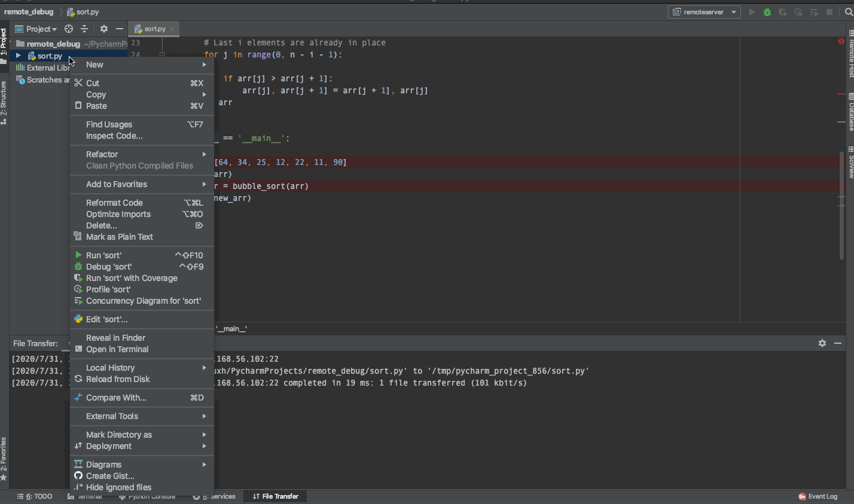Click the concurrency diagram icon in the top toolbar

click(x=813, y=12)
